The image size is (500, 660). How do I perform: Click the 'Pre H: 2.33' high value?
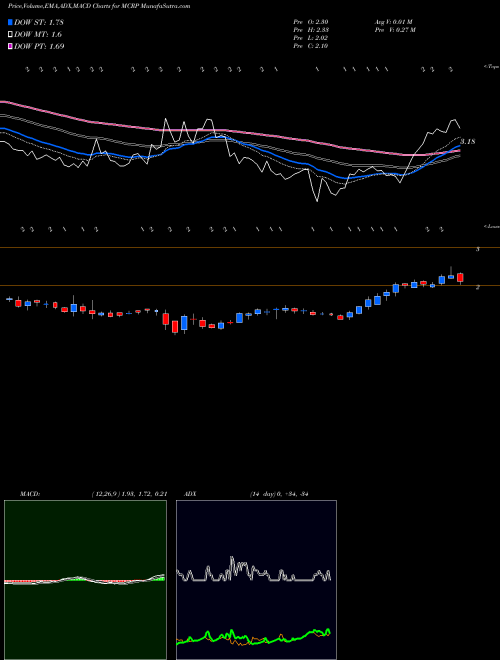coord(311,30)
